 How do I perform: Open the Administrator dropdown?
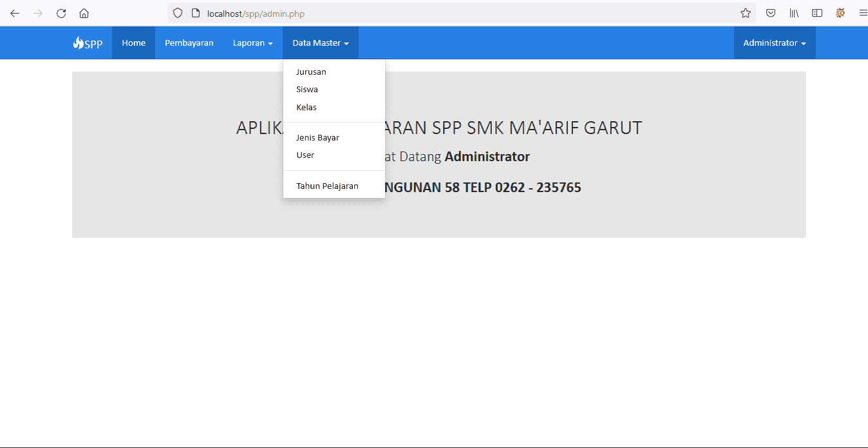tap(774, 43)
